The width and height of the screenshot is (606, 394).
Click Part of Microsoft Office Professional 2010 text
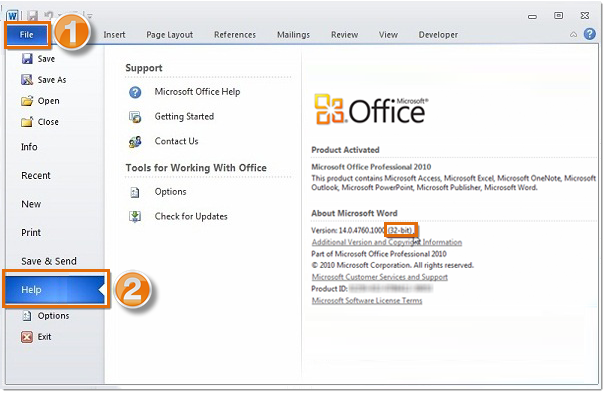379,254
